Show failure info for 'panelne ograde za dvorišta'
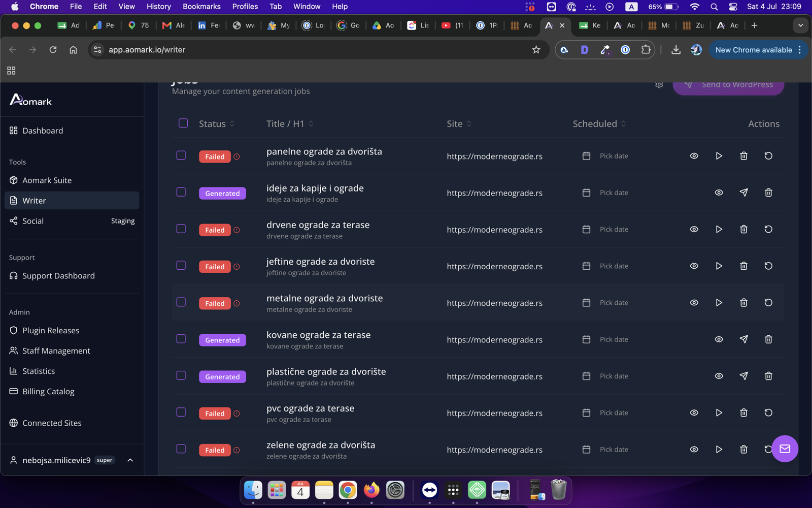Screen dimensions: 812x508 236,156
